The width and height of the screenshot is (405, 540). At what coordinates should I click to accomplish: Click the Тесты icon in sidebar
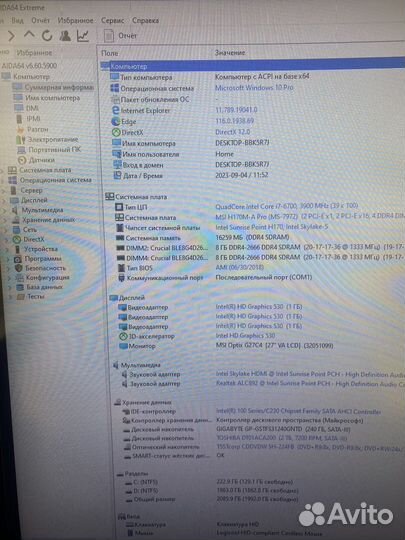[x=21, y=296]
